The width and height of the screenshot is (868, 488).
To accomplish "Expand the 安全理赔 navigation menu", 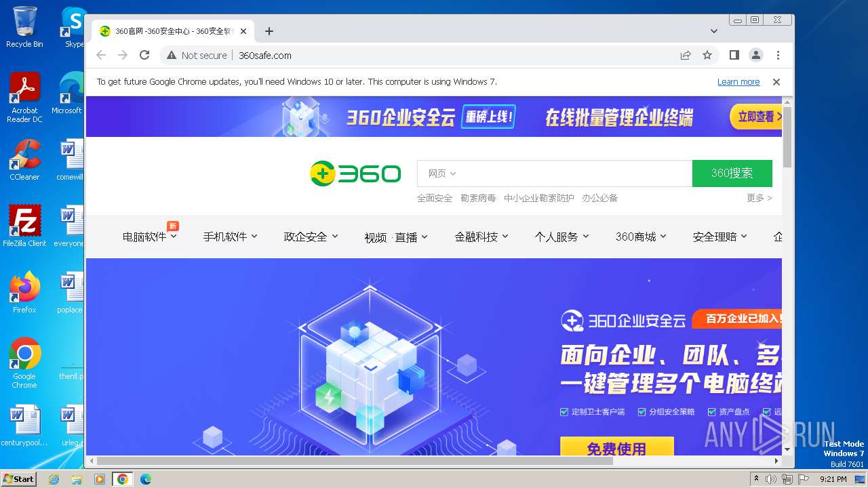I will (x=720, y=237).
